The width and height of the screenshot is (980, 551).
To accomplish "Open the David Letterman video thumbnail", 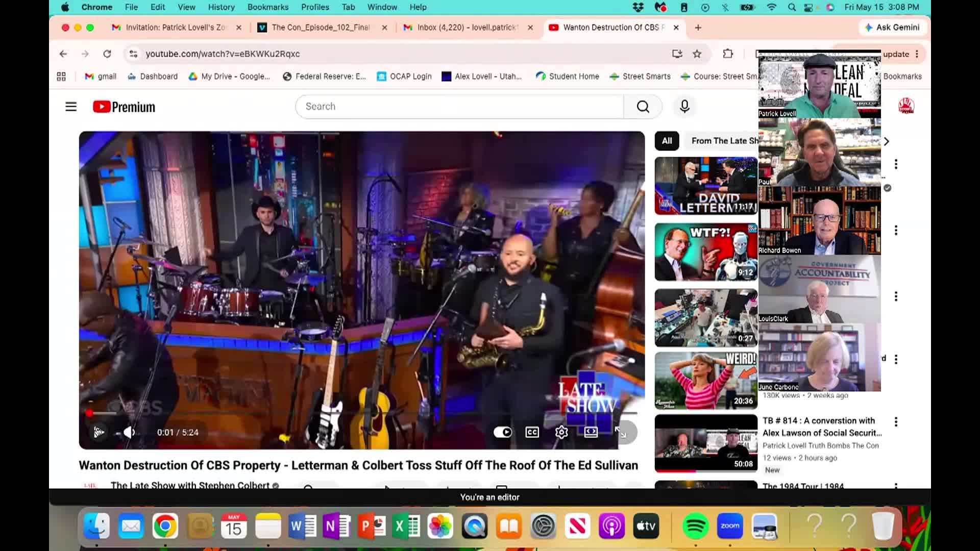I will [706, 186].
